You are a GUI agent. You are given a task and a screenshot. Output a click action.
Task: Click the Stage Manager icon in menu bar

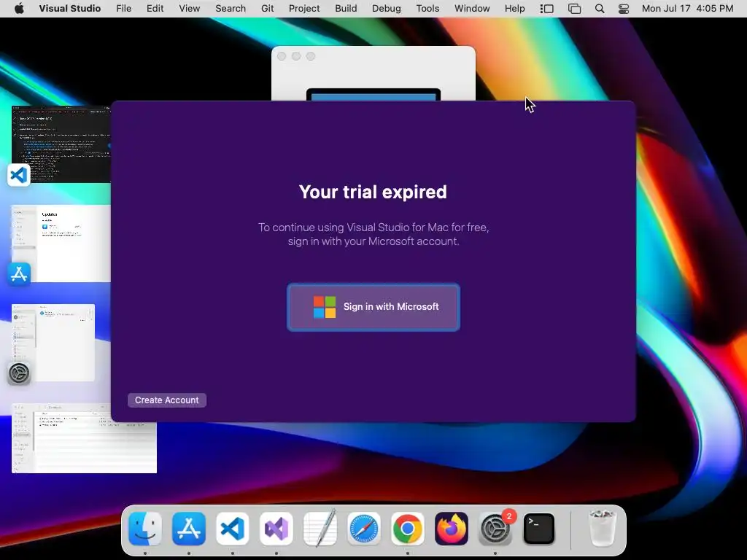(x=546, y=9)
